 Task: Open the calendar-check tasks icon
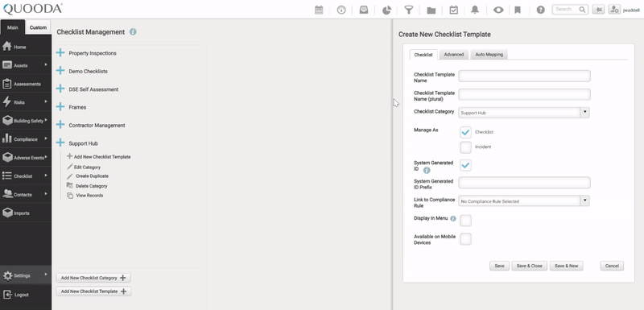click(x=453, y=10)
